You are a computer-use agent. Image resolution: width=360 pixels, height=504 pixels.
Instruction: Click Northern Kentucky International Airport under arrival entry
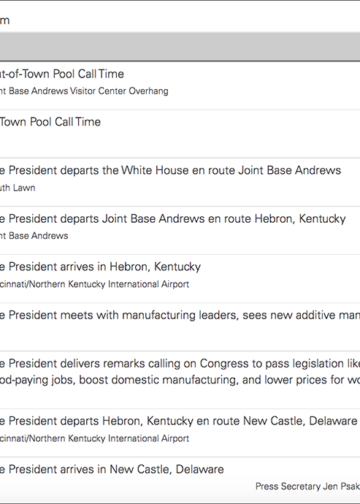coord(94,284)
